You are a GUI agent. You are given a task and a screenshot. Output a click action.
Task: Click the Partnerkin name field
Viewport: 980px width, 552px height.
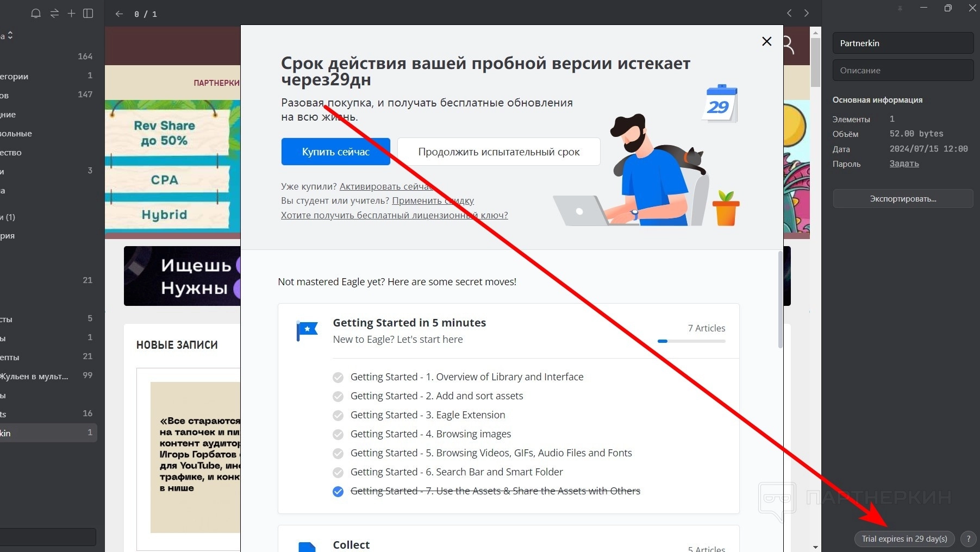[x=903, y=43]
